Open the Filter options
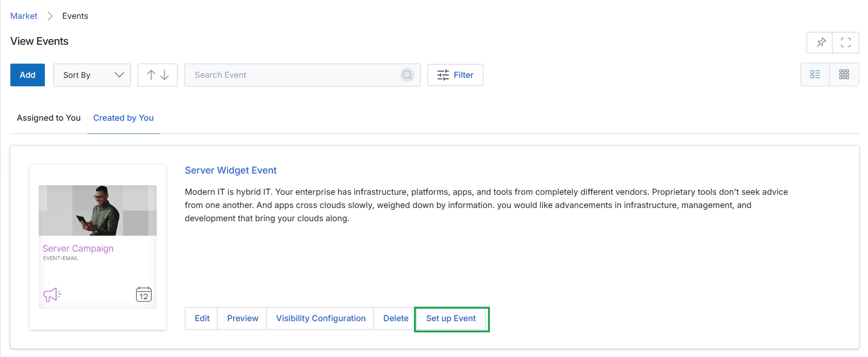The width and height of the screenshot is (868, 357). (455, 75)
